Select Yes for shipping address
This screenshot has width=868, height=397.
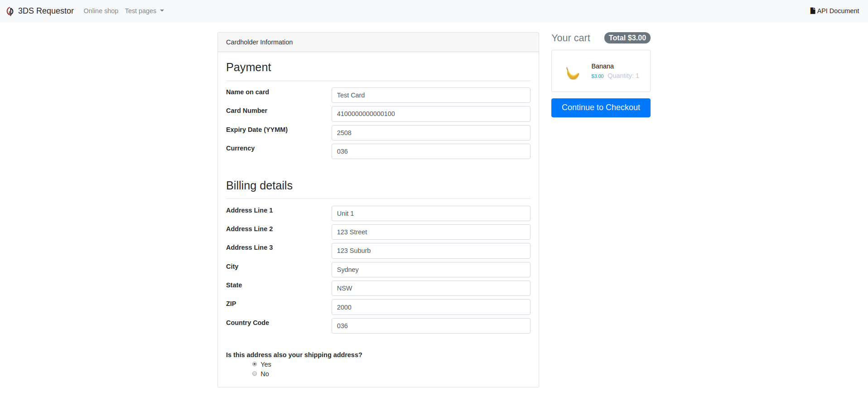(255, 364)
